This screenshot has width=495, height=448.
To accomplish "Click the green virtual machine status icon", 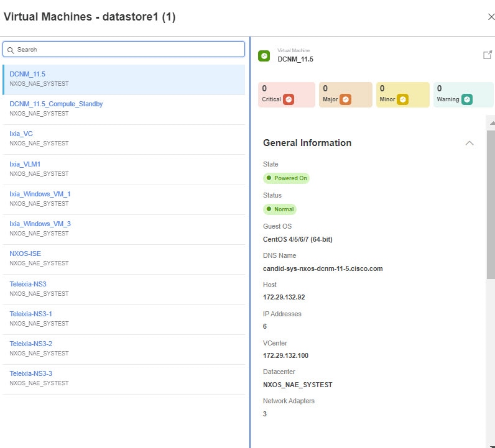I will [x=264, y=56].
